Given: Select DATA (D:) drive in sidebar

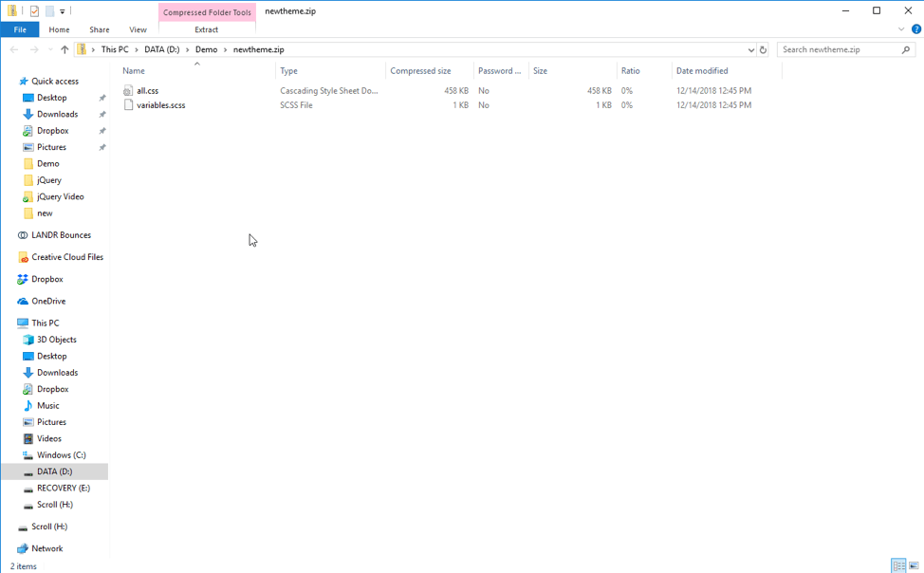Looking at the screenshot, I should (54, 471).
